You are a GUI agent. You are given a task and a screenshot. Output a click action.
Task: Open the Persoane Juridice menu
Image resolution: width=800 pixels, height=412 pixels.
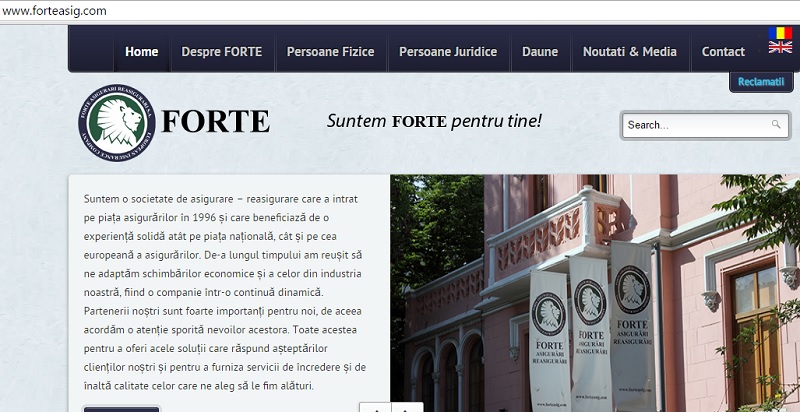pos(448,52)
